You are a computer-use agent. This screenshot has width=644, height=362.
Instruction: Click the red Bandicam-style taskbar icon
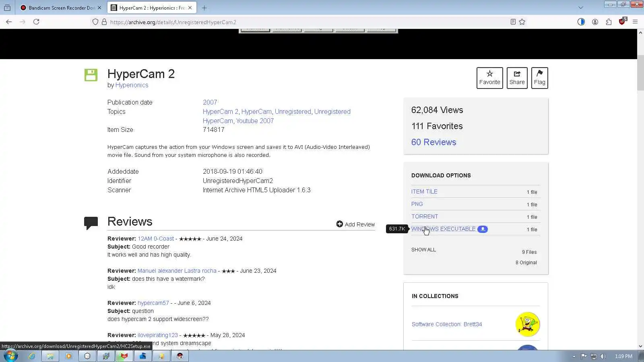tap(180, 356)
